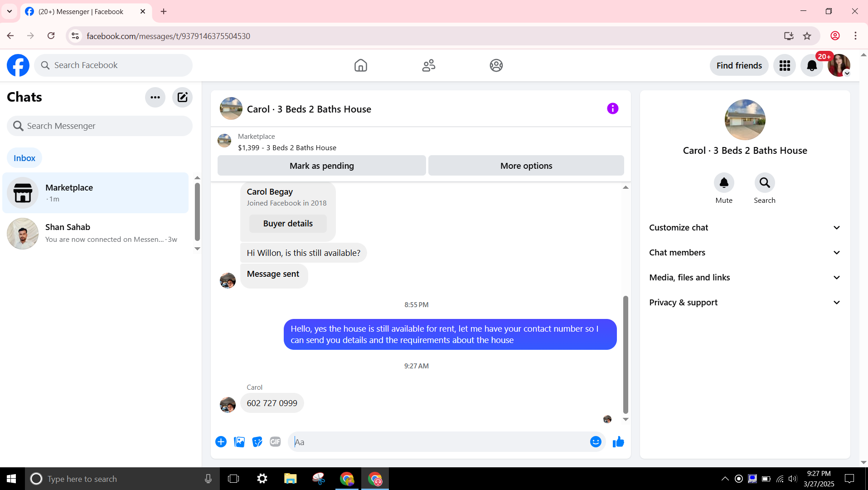868x490 pixels.
Task: Click the message text box
Action: 446,441
